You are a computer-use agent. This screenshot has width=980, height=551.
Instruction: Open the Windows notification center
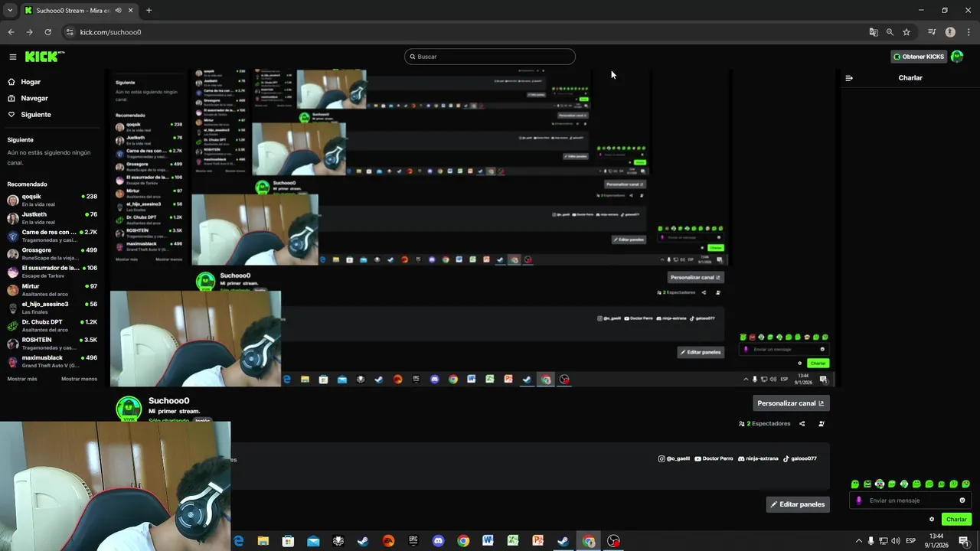[964, 541]
